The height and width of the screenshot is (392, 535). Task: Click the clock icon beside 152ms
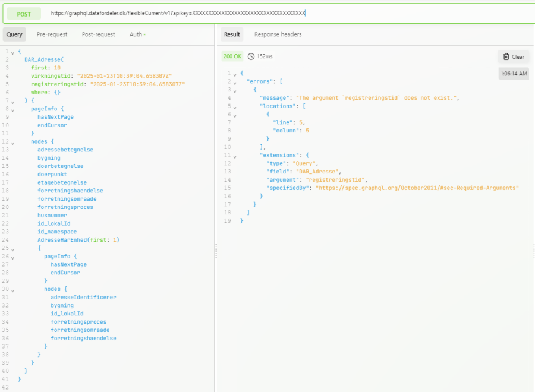coord(251,56)
